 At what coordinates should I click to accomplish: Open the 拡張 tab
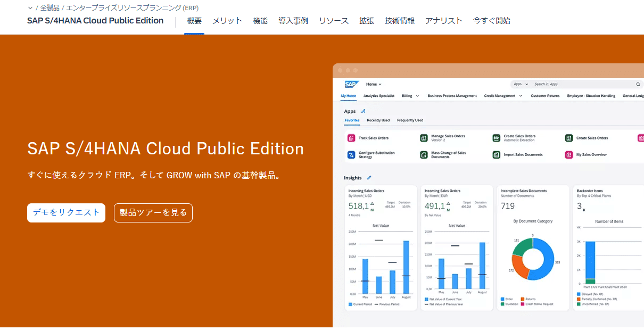point(367,21)
